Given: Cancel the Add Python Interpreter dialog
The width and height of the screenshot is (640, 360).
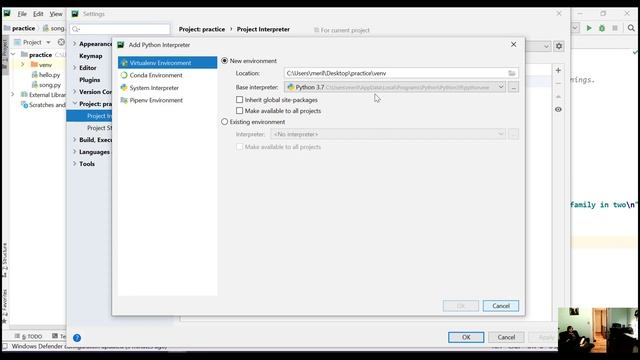Looking at the screenshot, I should (501, 306).
